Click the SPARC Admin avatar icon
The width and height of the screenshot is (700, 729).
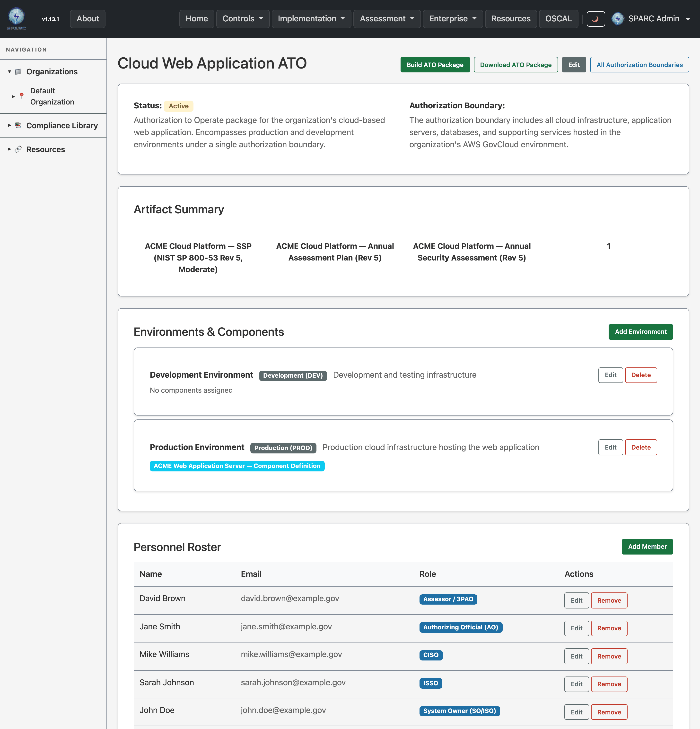coord(617,19)
